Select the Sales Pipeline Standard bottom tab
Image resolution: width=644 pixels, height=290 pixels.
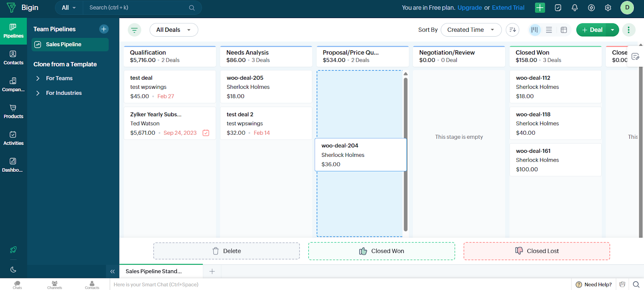pos(154,271)
